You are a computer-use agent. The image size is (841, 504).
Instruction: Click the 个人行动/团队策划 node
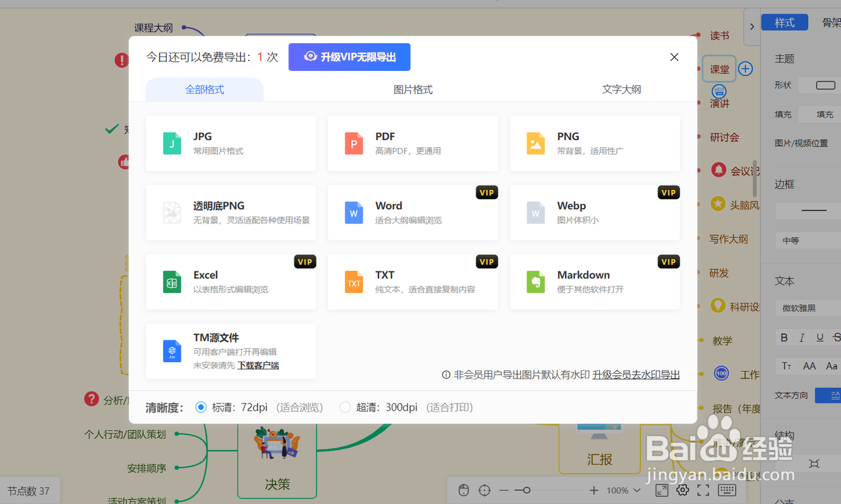pos(125,434)
